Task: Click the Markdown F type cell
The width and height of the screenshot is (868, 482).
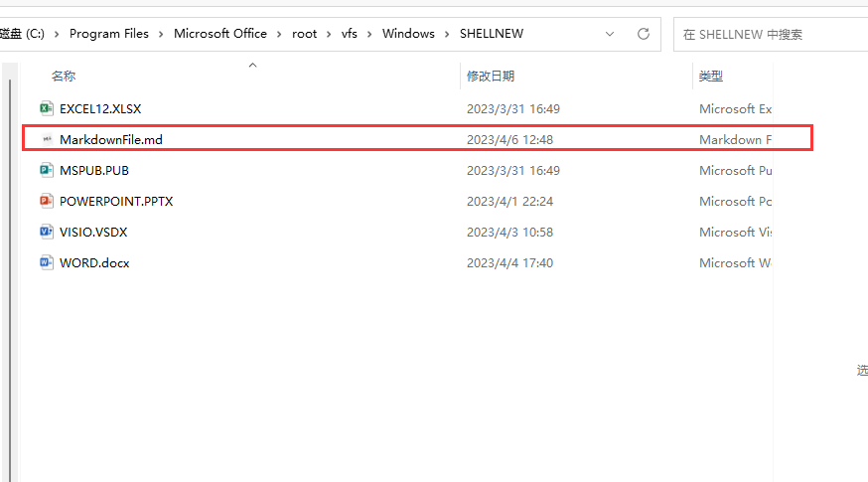Action: pyautogui.click(x=735, y=139)
